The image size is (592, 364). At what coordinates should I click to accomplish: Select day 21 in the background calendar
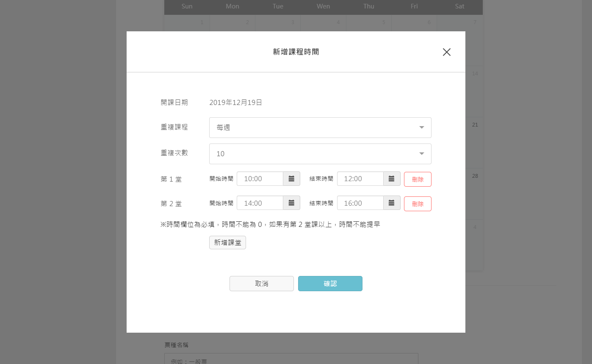coord(475,125)
